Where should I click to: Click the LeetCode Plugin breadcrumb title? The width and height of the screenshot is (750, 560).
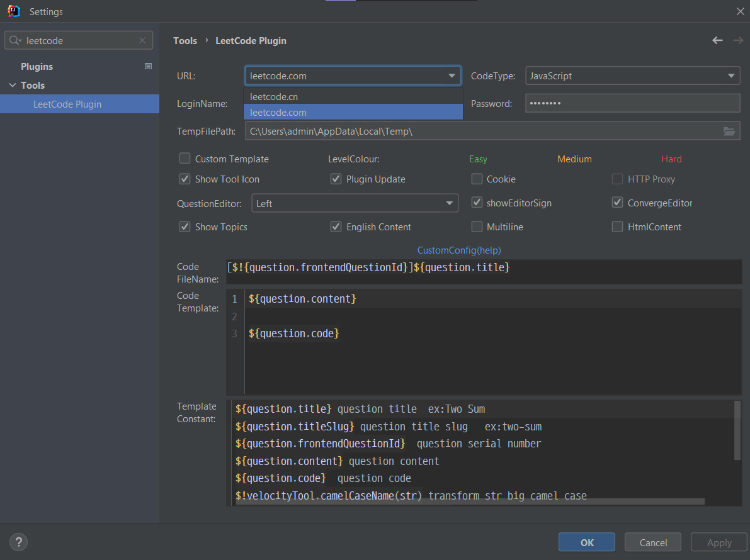(x=251, y=41)
